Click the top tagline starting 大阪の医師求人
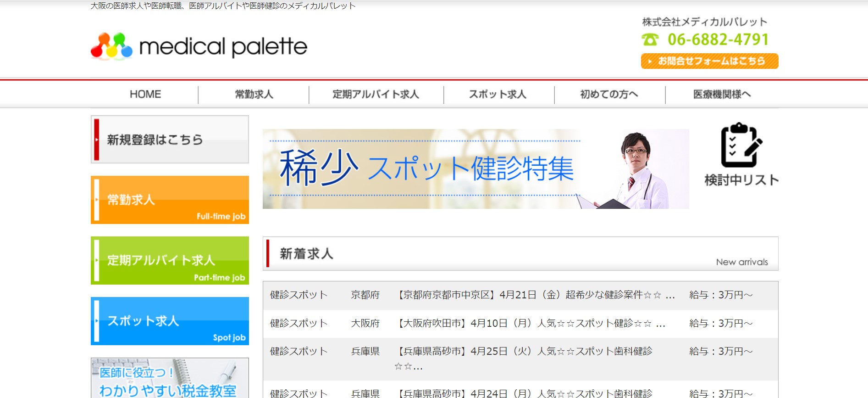This screenshot has width=868, height=398. tap(223, 6)
